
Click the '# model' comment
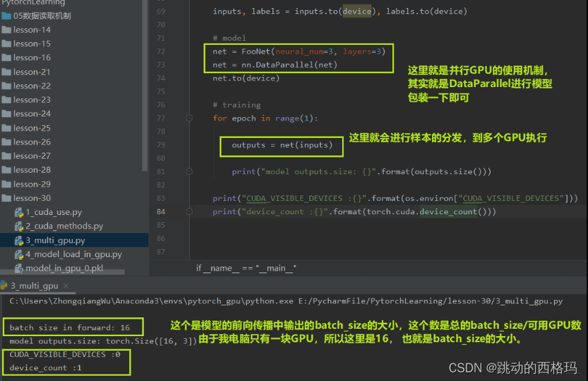point(229,38)
